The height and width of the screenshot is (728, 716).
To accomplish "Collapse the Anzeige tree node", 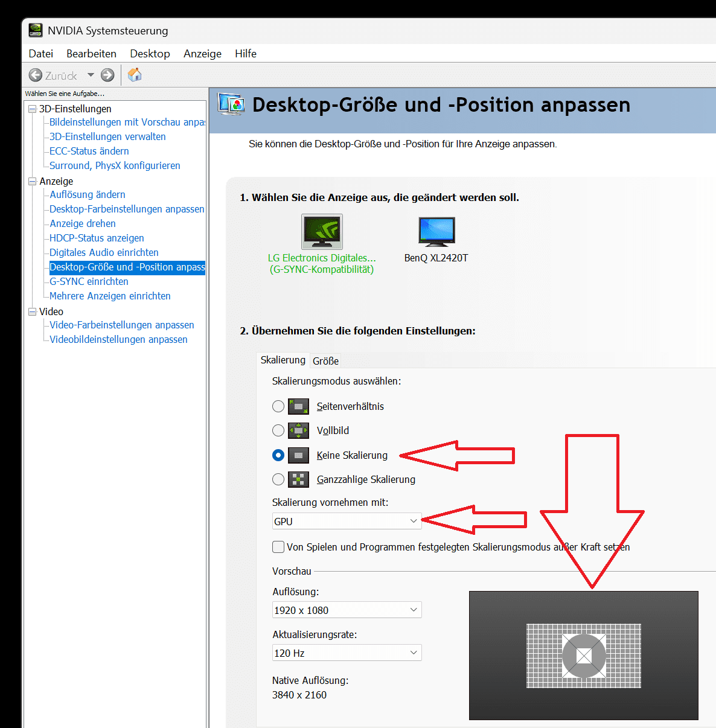I will coord(33,181).
